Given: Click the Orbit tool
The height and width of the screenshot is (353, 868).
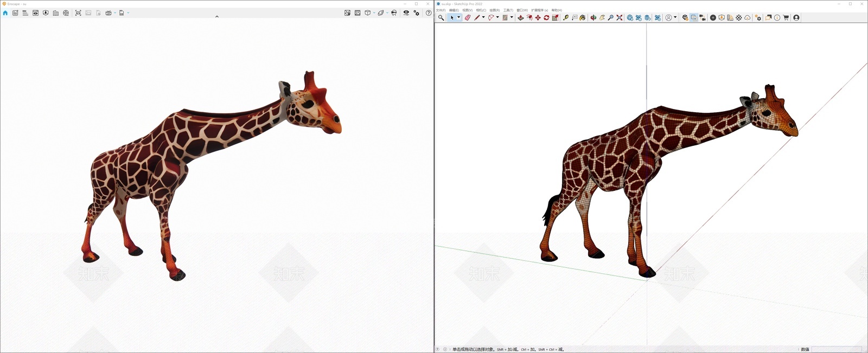Looking at the screenshot, I should point(593,17).
